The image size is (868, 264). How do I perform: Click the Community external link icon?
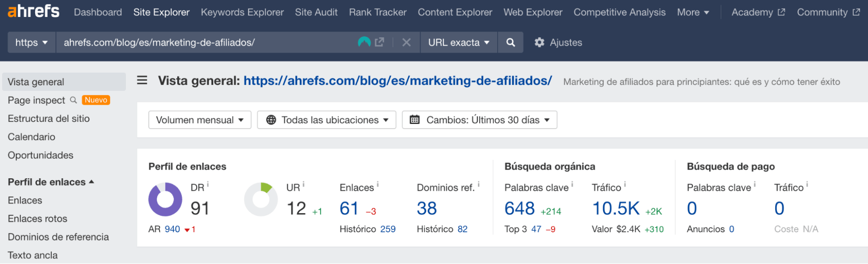tap(856, 12)
